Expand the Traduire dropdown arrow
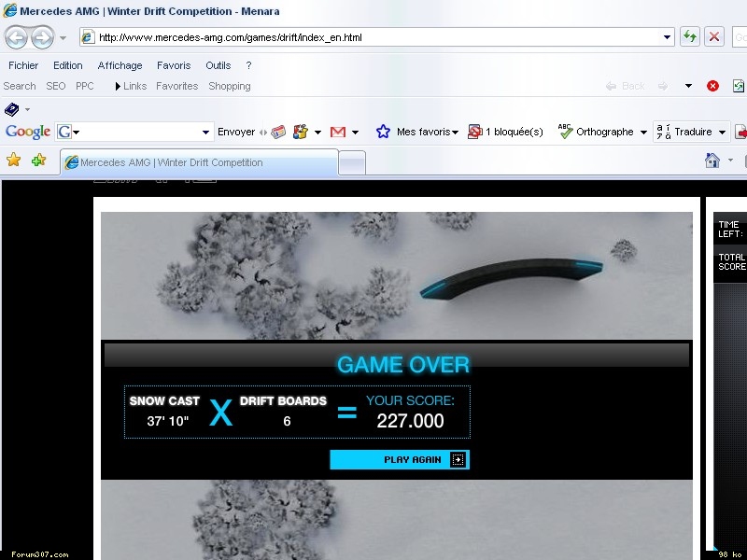Screen dimensions: 747x560 [x=722, y=133]
